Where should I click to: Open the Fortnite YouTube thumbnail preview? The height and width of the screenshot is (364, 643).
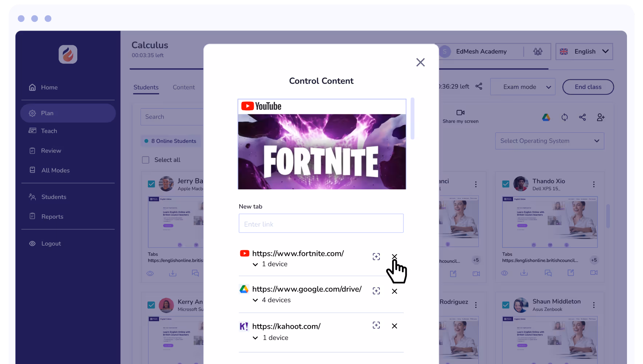pyautogui.click(x=322, y=144)
